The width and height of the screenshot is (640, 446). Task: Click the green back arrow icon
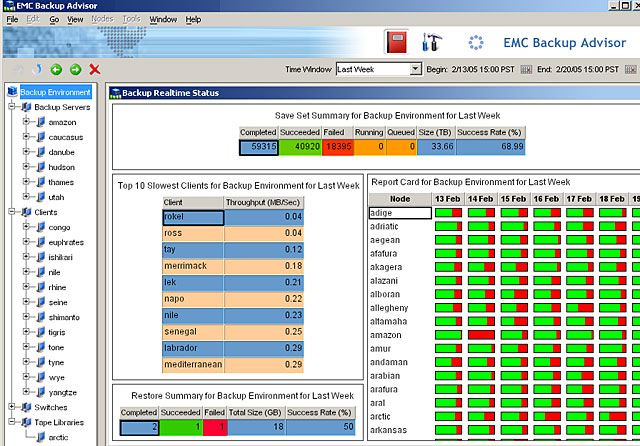[56, 69]
